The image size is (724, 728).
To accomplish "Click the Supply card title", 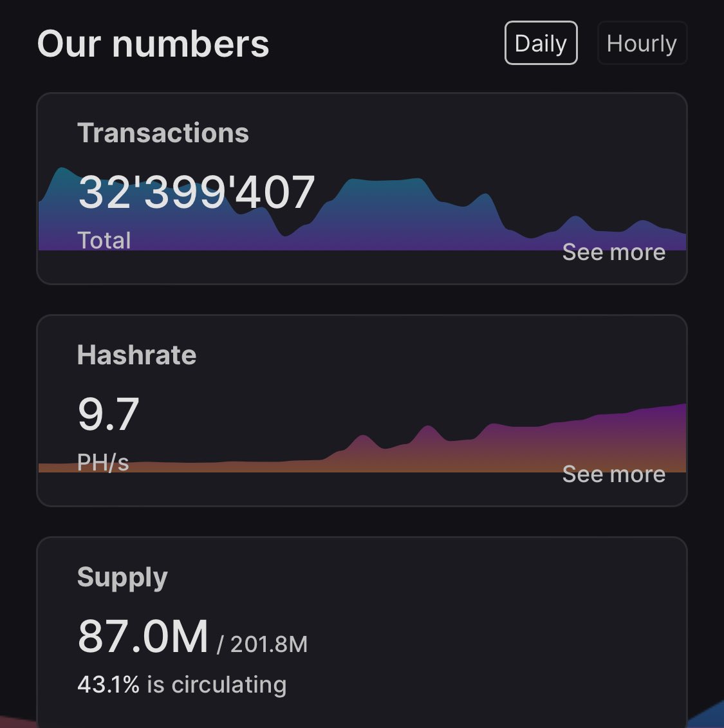I will point(122,577).
